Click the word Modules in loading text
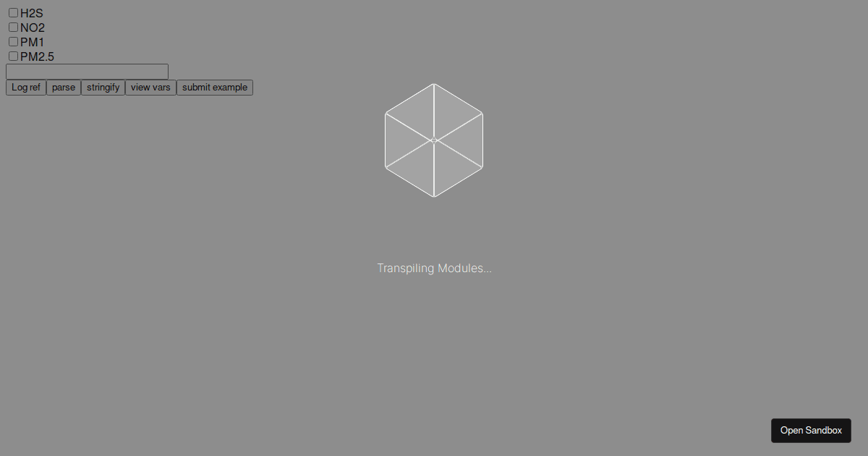Screen dimensions: 868x456 pyautogui.click(x=464, y=269)
